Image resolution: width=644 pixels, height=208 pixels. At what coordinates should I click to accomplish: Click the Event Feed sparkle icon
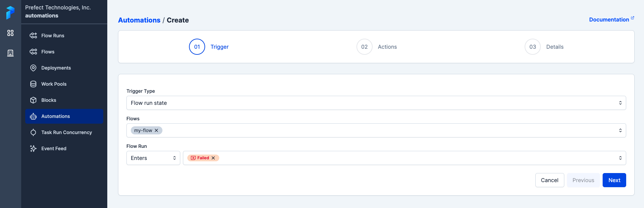(33, 149)
